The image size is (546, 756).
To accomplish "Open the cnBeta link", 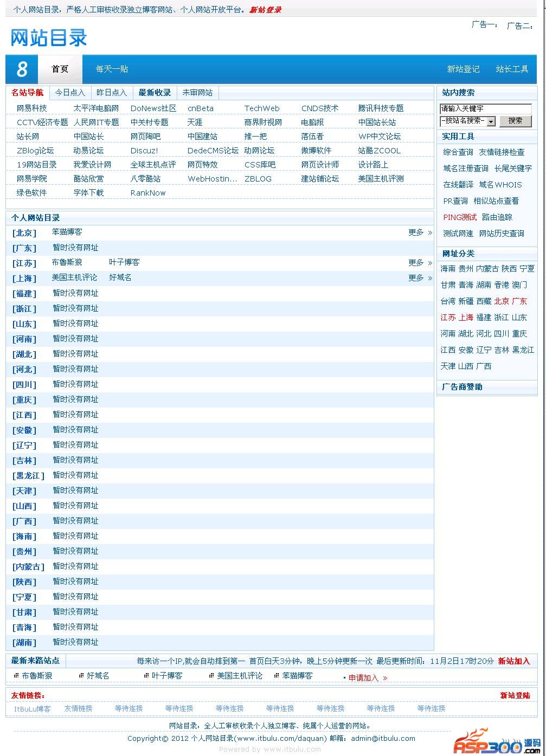I will (201, 108).
